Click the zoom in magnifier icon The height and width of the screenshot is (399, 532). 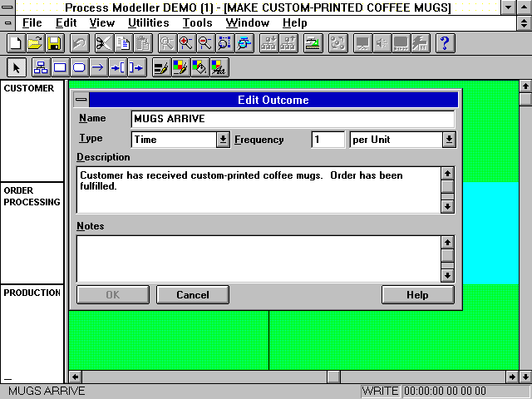coord(185,43)
